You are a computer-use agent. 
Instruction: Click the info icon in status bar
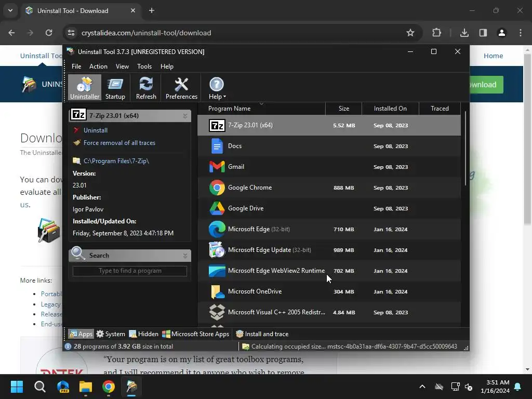68,347
